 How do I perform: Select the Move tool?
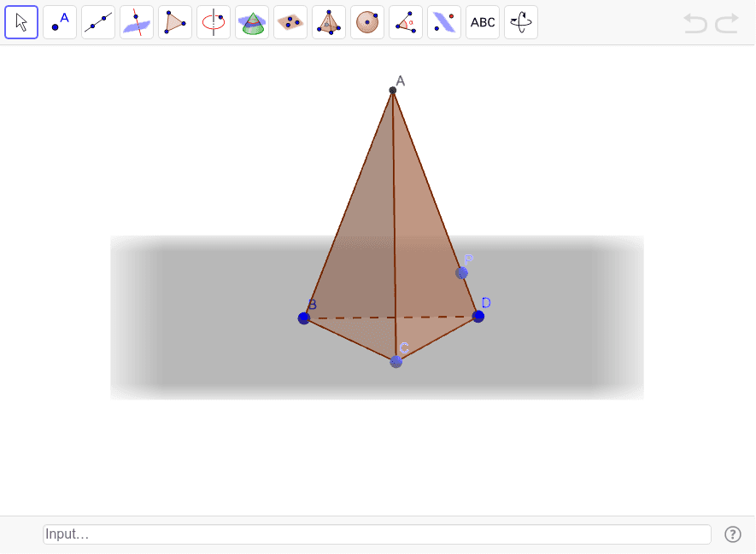(x=21, y=22)
